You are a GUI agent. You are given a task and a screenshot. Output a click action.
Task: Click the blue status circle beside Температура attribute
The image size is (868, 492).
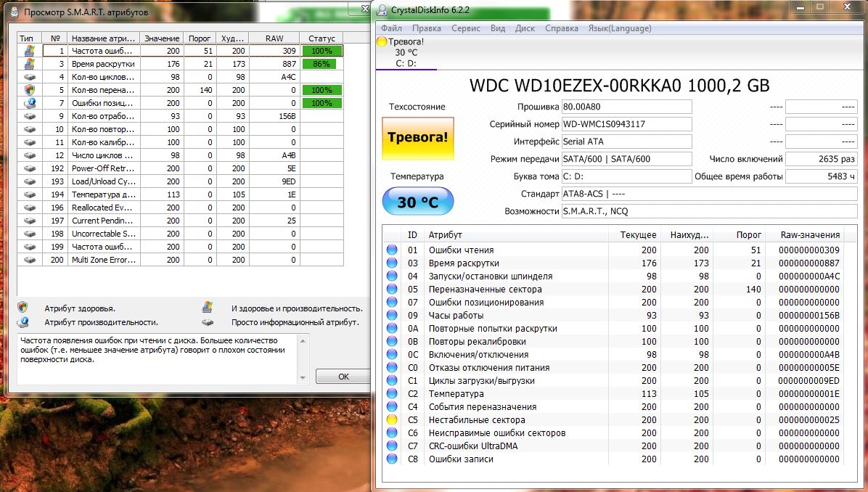pos(392,393)
